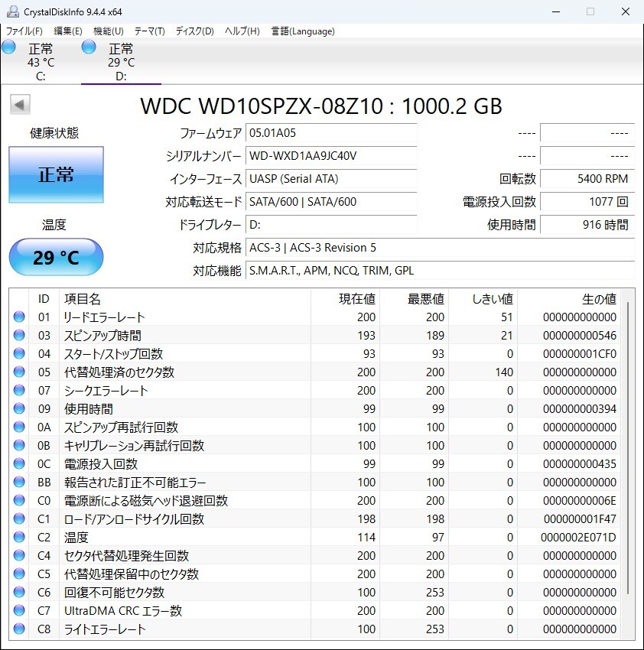The image size is (644, 650).
Task: Click the disk model title WDC WD10SPZX-08Z10
Action: point(321,106)
